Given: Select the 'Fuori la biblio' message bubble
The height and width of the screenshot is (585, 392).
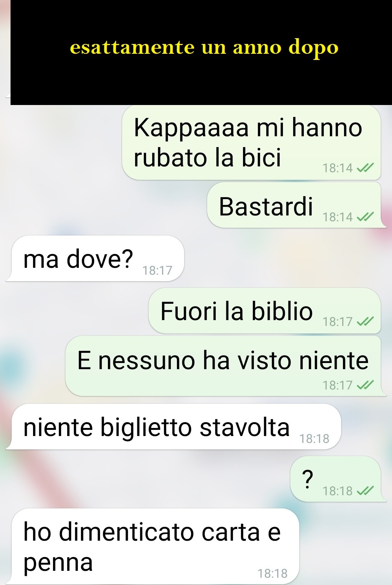Looking at the screenshot, I should [x=265, y=311].
